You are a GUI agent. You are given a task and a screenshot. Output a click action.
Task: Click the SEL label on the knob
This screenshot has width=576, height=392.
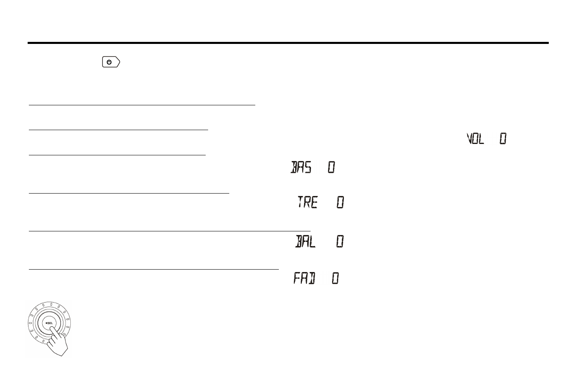tap(50, 323)
